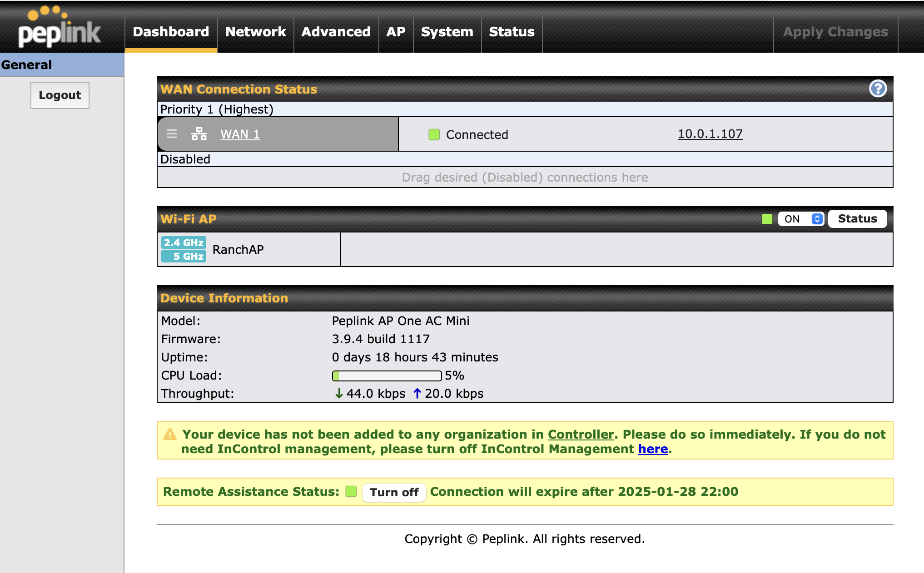Viewport: 924px width, 573px height.
Task: Click the yellow warning triangle icon
Action: (x=170, y=435)
